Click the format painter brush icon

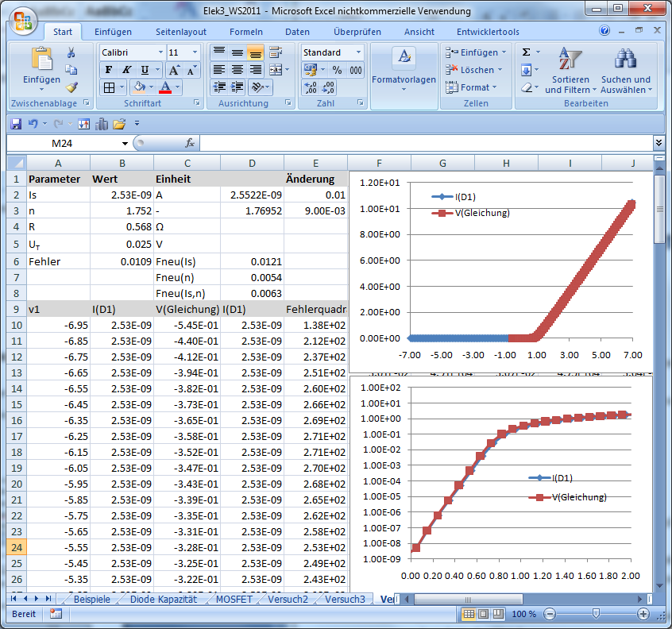71,87
